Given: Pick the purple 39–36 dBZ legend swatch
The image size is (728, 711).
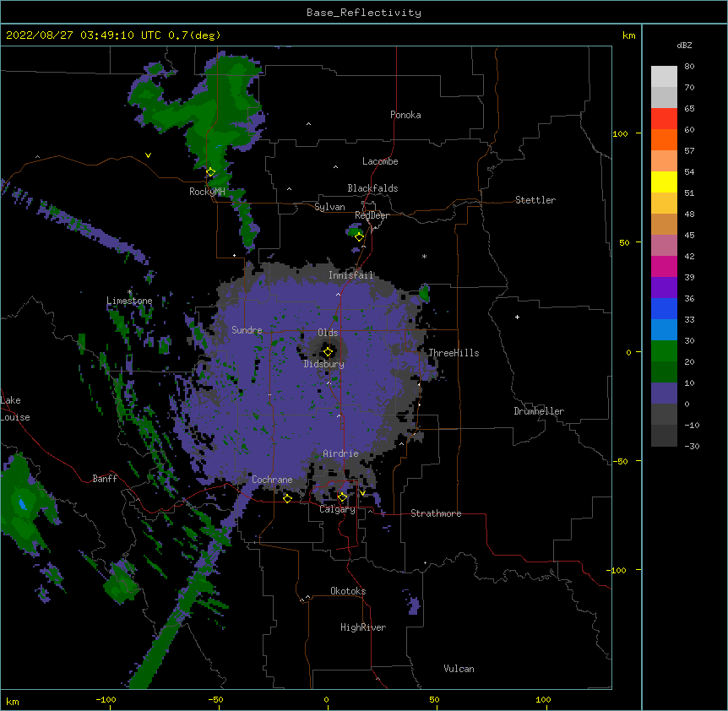Looking at the screenshot, I should (664, 288).
